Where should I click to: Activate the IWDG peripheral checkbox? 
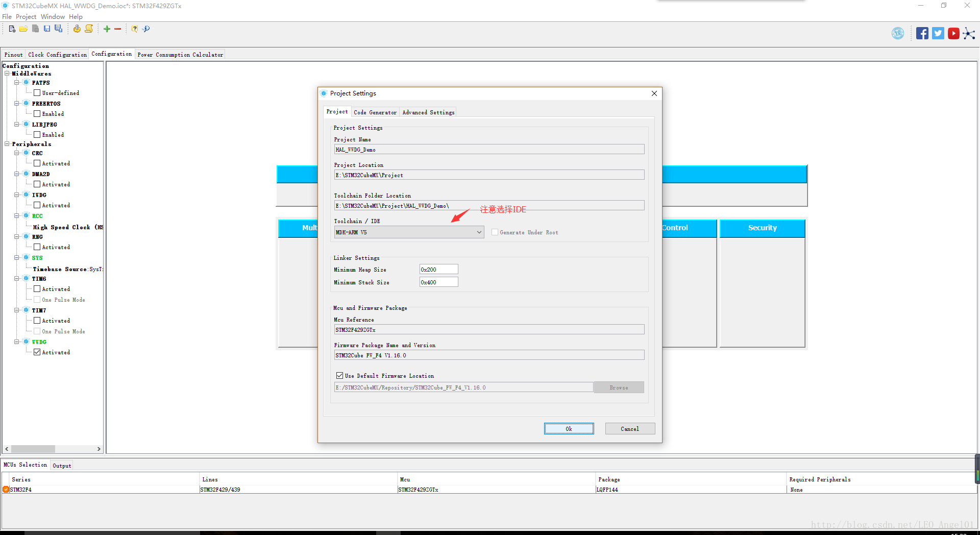tap(37, 205)
